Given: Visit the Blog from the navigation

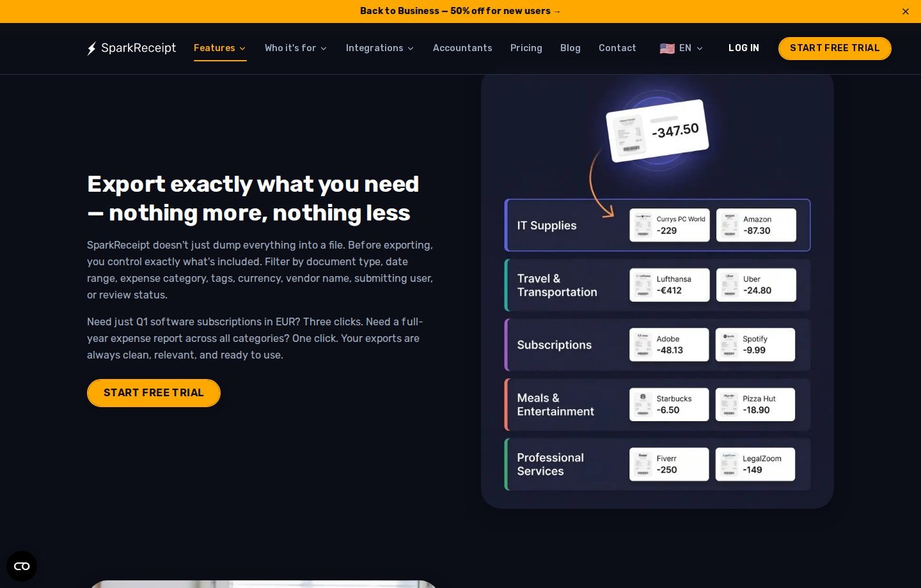Looking at the screenshot, I should click(571, 49).
